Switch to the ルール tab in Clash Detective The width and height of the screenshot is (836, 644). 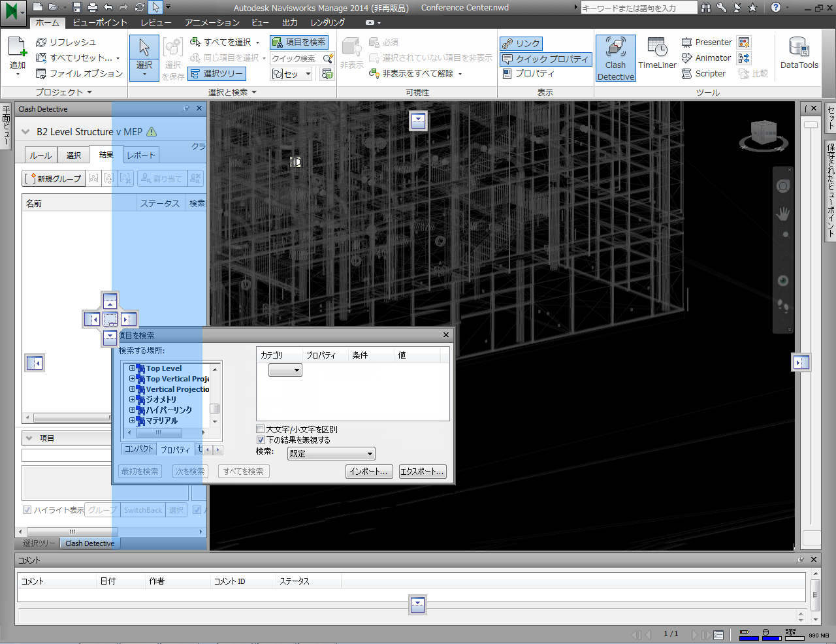click(40, 155)
